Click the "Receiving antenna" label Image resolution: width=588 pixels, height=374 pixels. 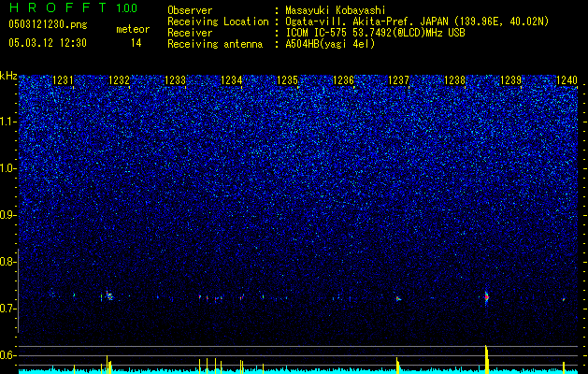coord(215,44)
